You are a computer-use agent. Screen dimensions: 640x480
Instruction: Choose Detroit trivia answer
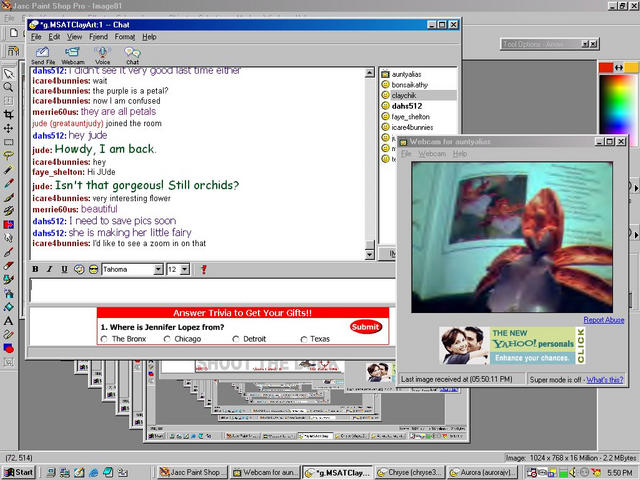click(236, 339)
